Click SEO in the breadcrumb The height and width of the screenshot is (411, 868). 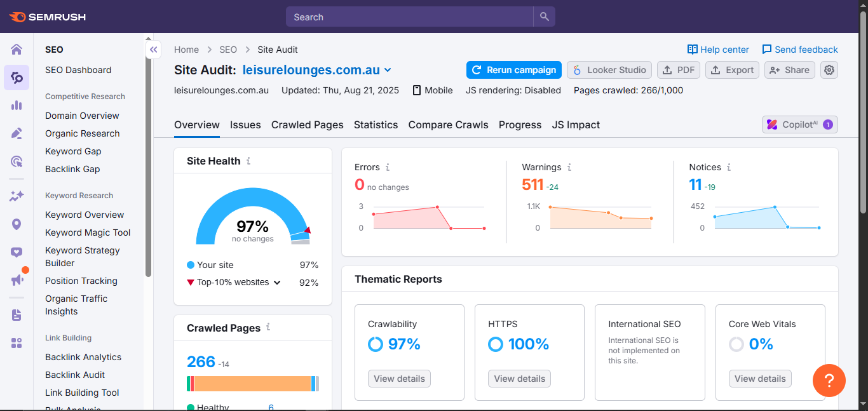pyautogui.click(x=228, y=50)
